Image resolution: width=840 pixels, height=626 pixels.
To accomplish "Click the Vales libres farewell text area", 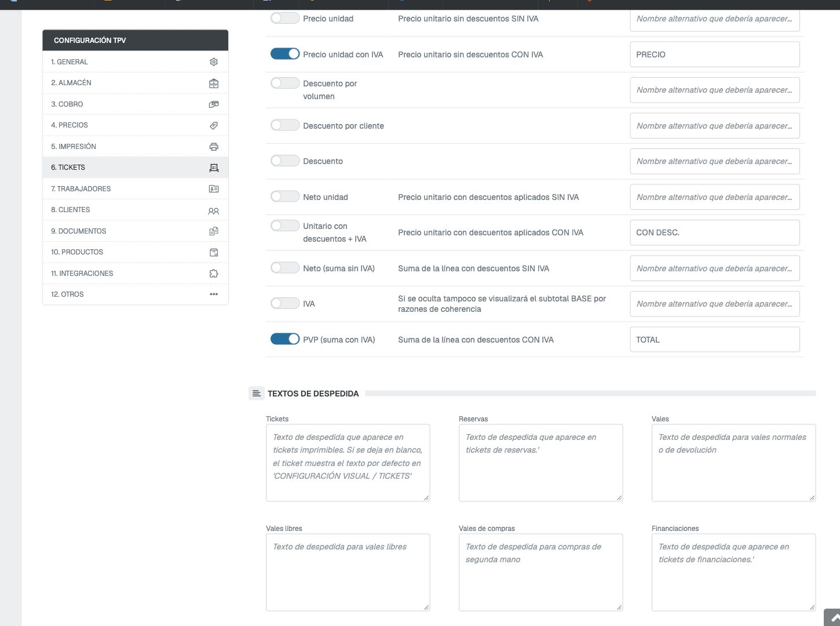I will 348,572.
